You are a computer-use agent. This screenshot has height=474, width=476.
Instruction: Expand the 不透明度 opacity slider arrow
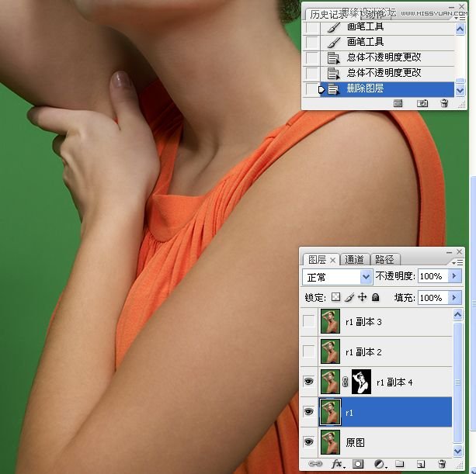pyautogui.click(x=454, y=277)
